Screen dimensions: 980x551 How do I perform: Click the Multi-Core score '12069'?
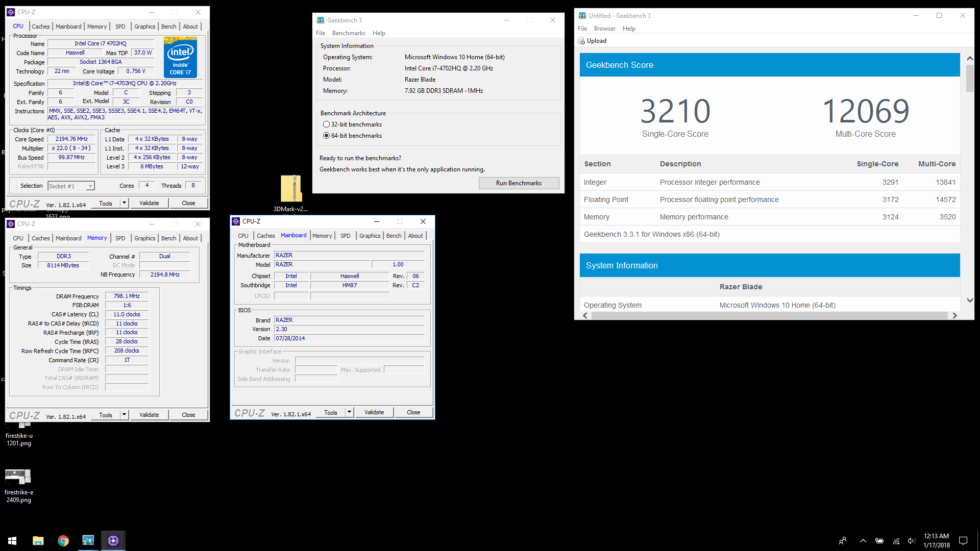point(866,111)
